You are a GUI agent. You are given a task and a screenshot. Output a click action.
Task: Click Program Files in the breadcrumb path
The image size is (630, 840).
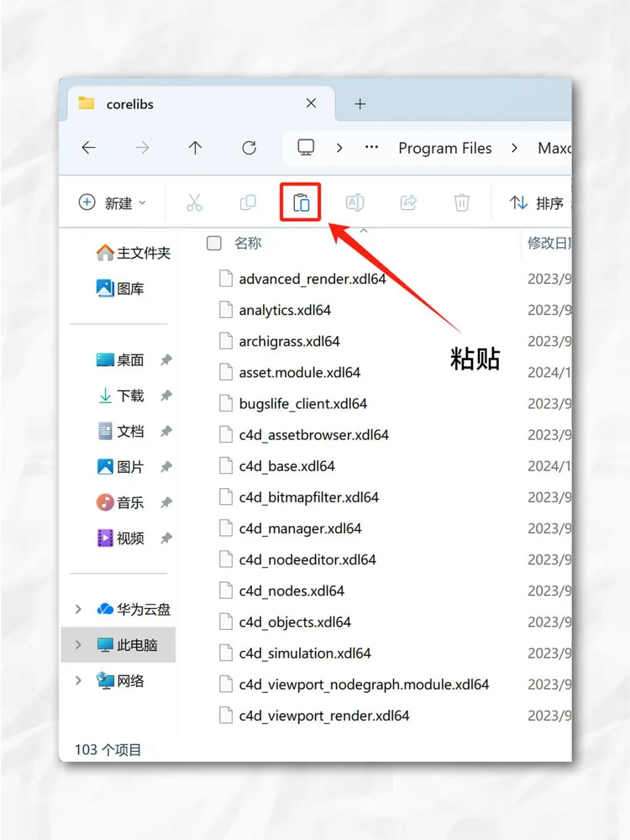(445, 148)
